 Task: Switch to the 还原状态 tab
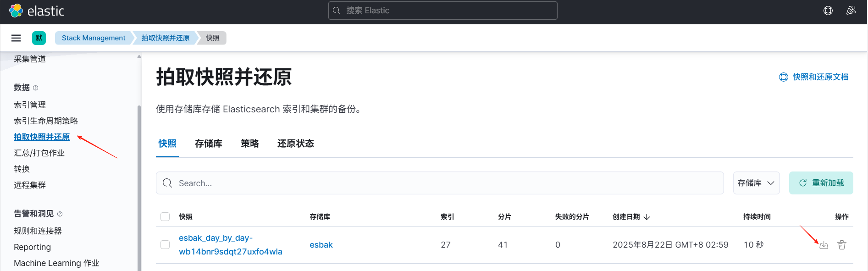[296, 144]
